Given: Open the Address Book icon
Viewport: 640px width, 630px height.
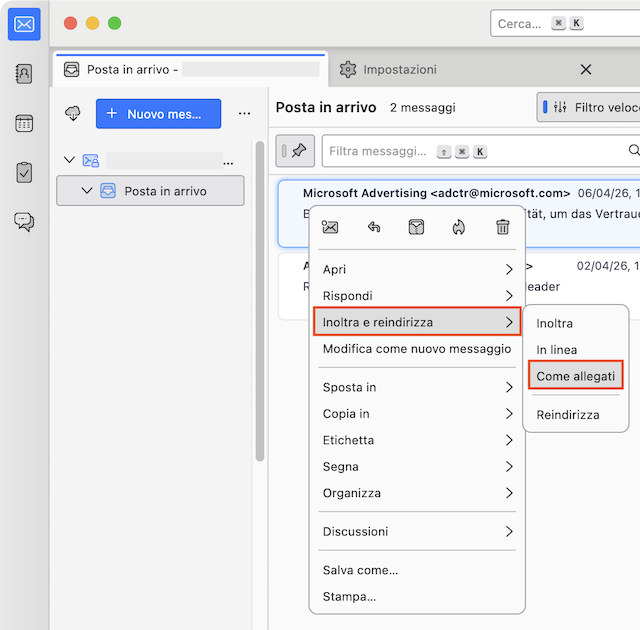Looking at the screenshot, I should [x=24, y=74].
